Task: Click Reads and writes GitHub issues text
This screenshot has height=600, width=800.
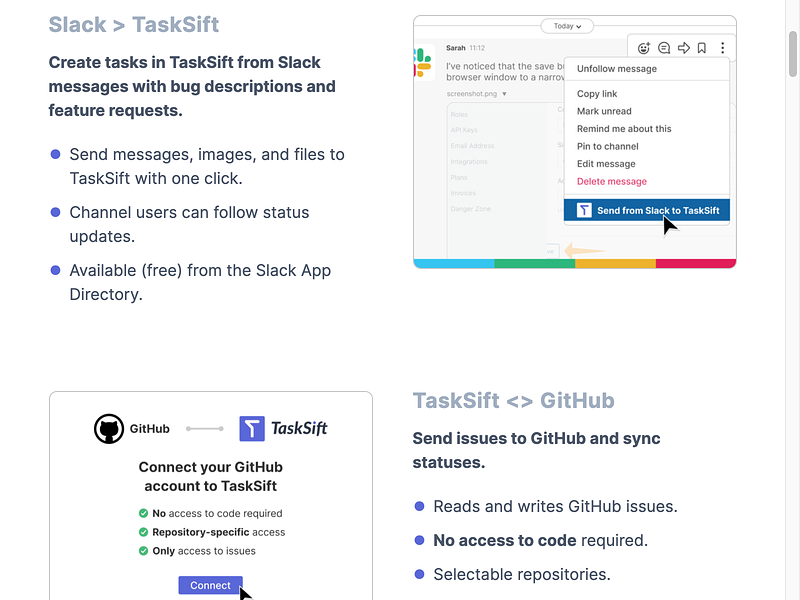Action: pos(555,506)
